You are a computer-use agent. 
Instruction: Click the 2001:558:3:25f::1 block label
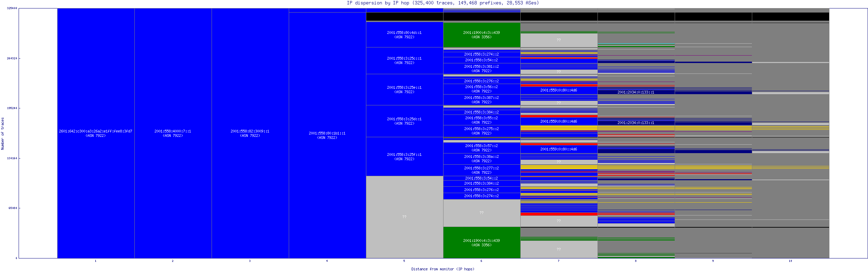404,157
